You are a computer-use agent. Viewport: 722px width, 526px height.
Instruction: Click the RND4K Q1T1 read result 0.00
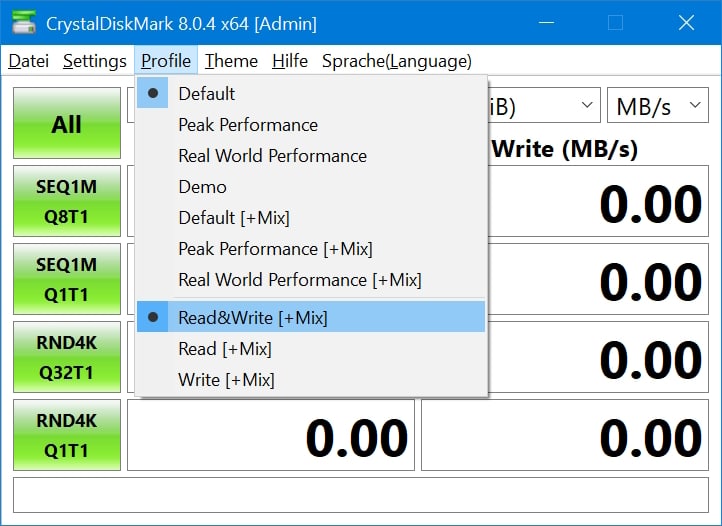pos(271,435)
